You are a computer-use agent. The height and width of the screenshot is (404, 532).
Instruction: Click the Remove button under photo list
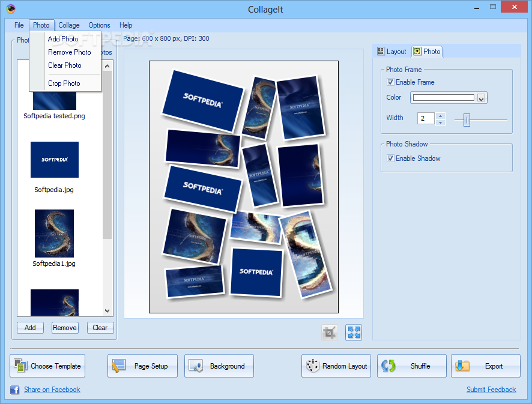65,328
